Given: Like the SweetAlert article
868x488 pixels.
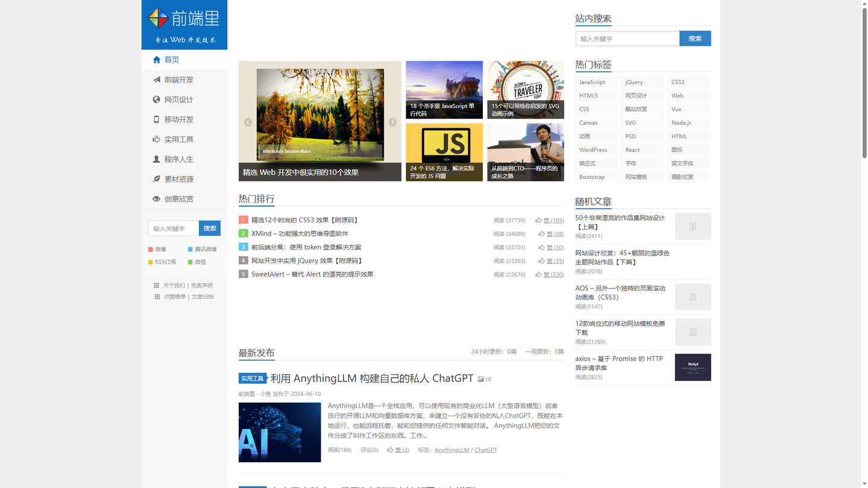Looking at the screenshot, I should click(x=550, y=275).
